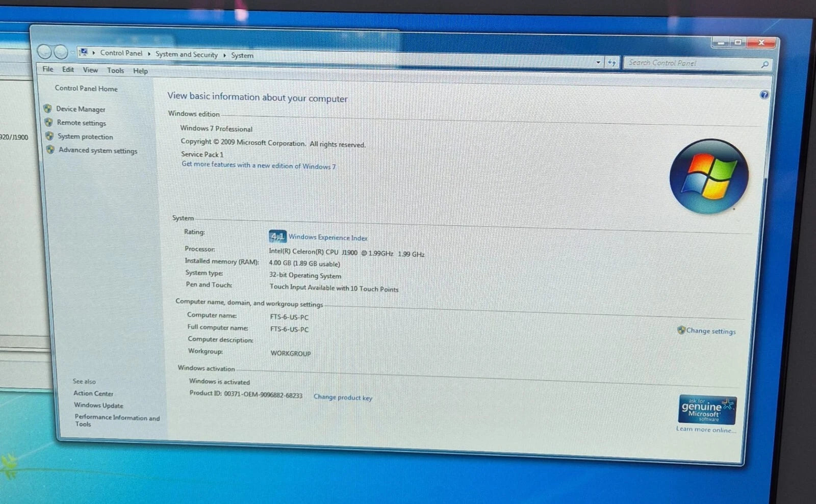Click Change settings for computer name

click(x=711, y=331)
